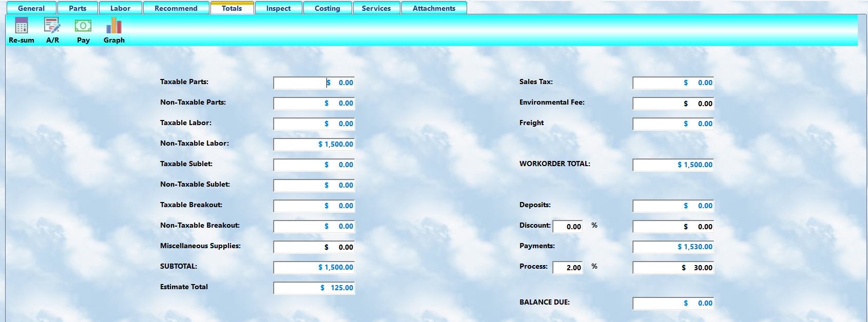Select the Estimate Total field showing $125.00

click(314, 288)
